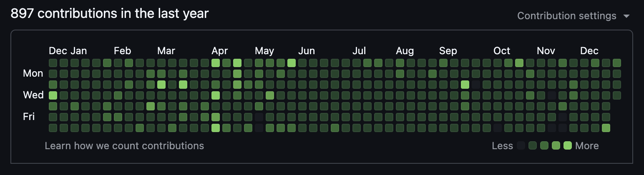Click the second legend swatch after Less
Viewport: 644px width, 175px height.
tap(533, 145)
